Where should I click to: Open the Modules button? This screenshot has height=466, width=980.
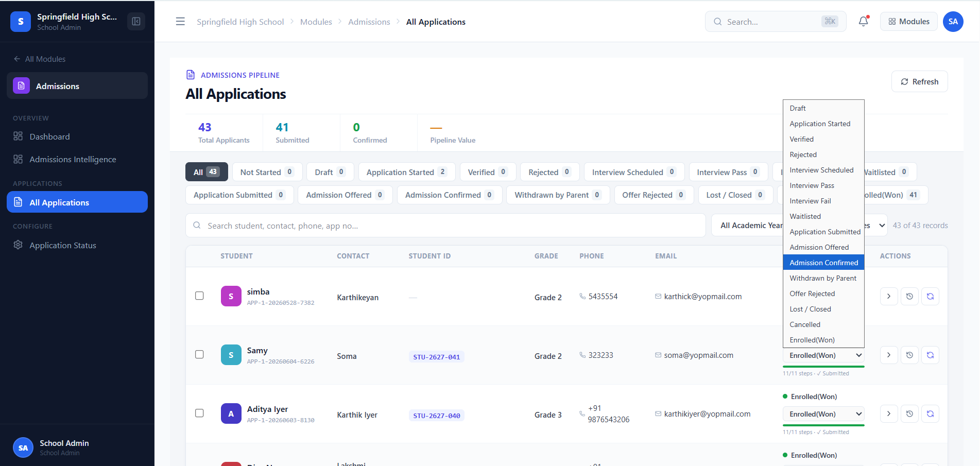pyautogui.click(x=908, y=22)
